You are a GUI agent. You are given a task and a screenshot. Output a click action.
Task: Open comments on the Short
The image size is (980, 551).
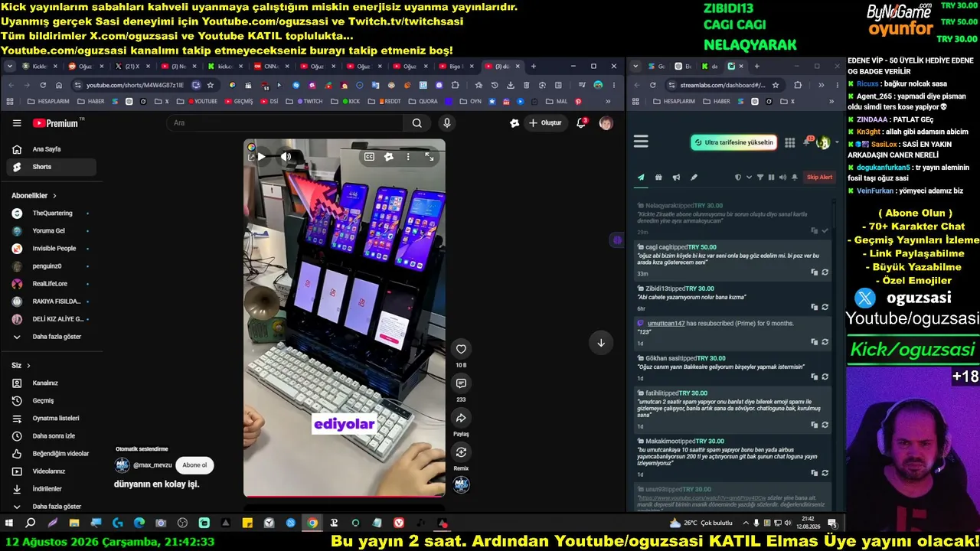pos(461,383)
